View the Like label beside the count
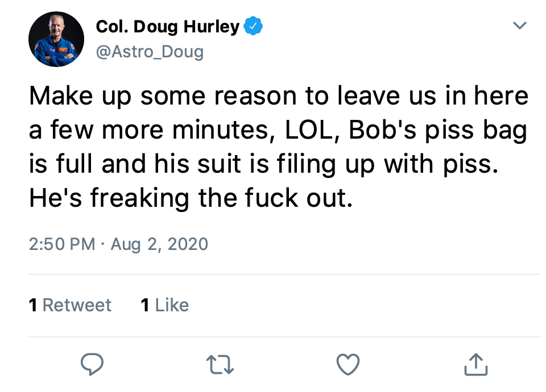Image resolution: width=546 pixels, height=392 pixels. pyautogui.click(x=171, y=305)
